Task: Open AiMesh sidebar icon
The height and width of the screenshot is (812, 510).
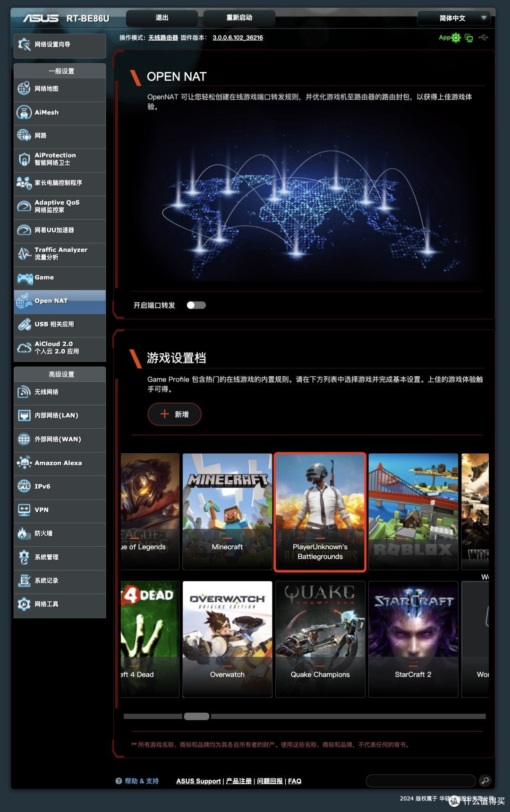Action: click(24, 112)
